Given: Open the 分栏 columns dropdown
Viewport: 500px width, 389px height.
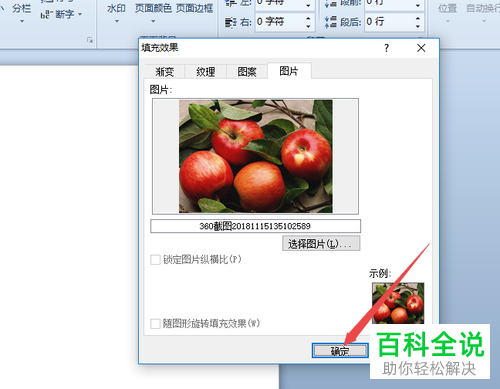Looking at the screenshot, I should coord(22,13).
